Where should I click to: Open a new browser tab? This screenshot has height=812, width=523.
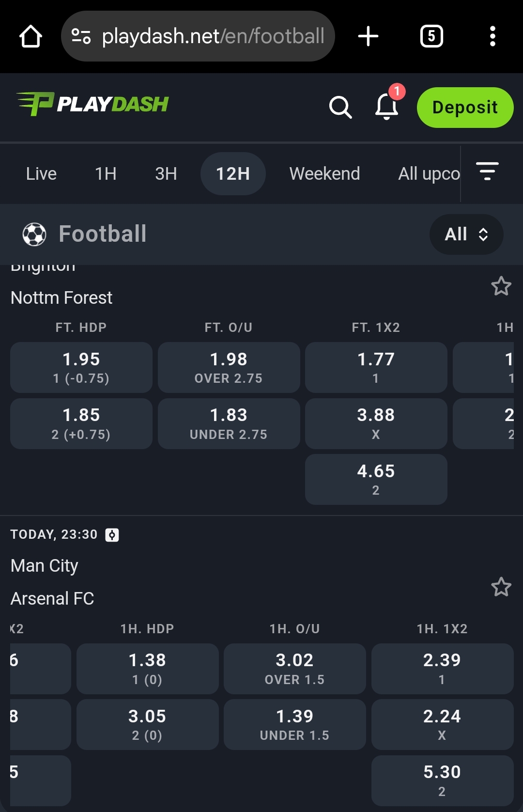[x=368, y=36]
